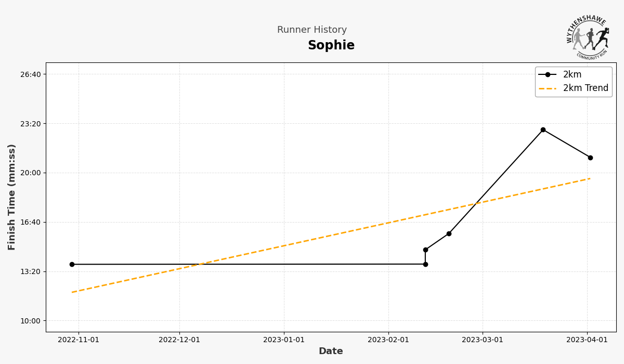Select the last data point in April 2023
624x364 pixels.
click(590, 158)
